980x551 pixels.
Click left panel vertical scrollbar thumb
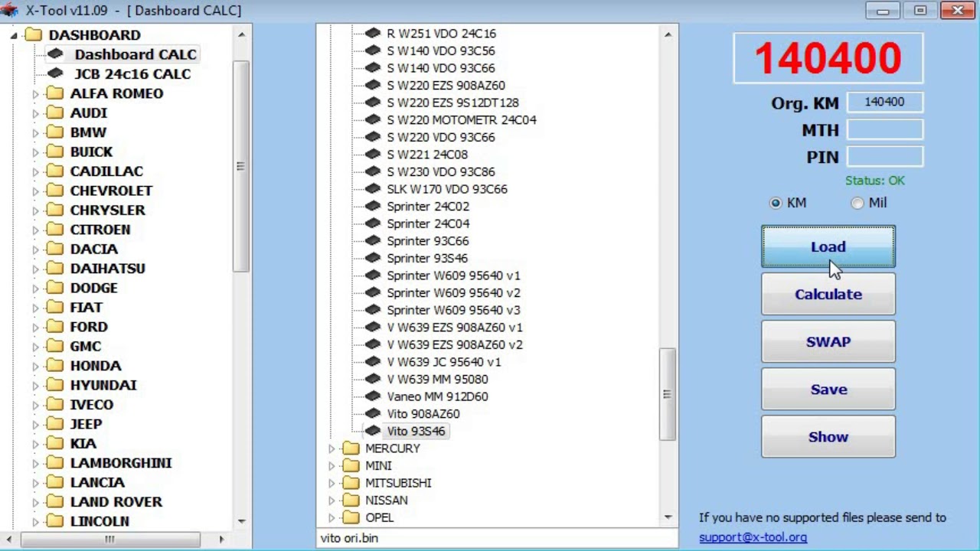pyautogui.click(x=241, y=166)
